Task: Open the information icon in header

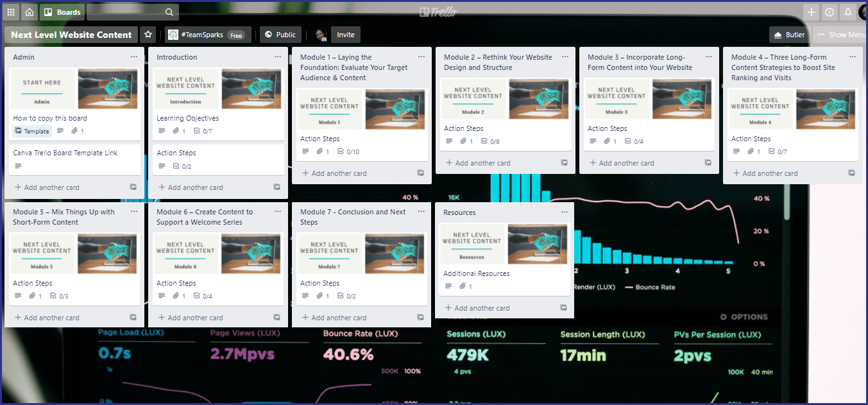Action: point(830,12)
